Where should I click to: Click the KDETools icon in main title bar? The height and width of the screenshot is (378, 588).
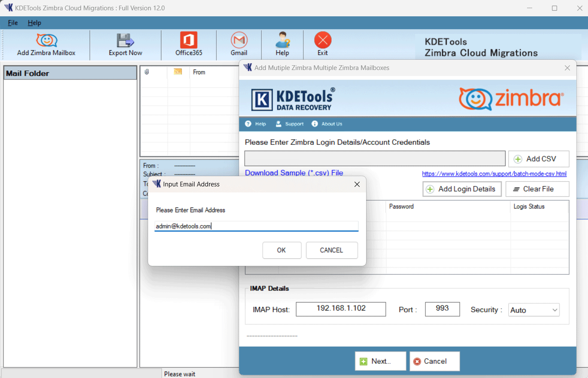pyautogui.click(x=8, y=8)
